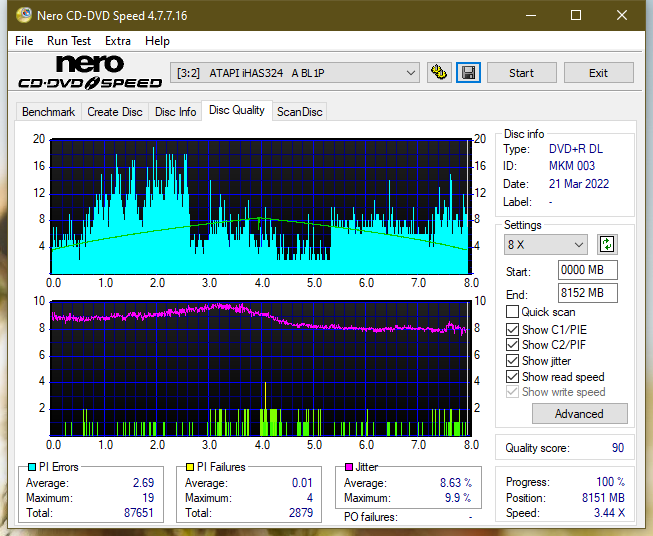Click the PI Errors maximum 19
This screenshot has height=536, width=653.
click(148, 498)
